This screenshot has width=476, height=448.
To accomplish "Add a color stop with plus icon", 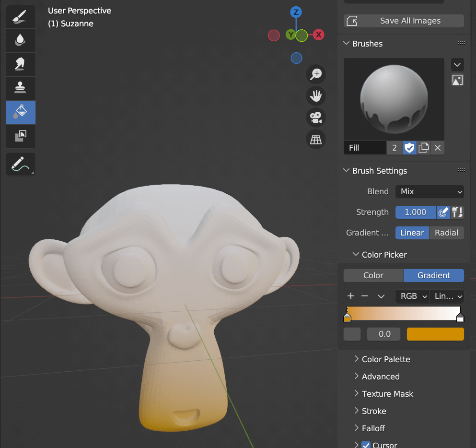I will [x=350, y=296].
